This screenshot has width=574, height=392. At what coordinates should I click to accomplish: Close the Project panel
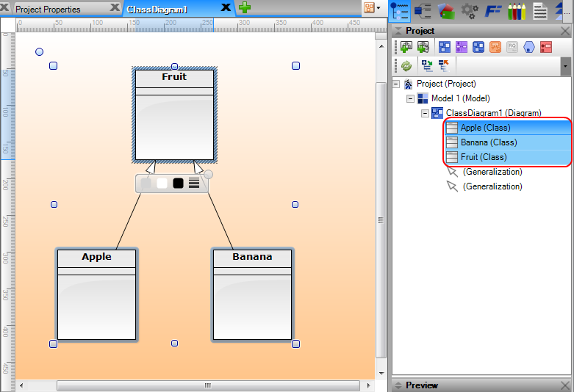(565, 32)
